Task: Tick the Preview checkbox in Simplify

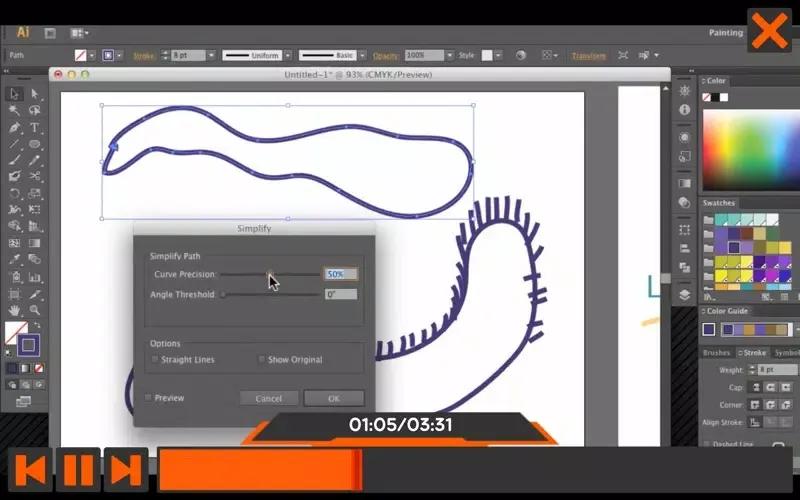Action: coord(148,397)
